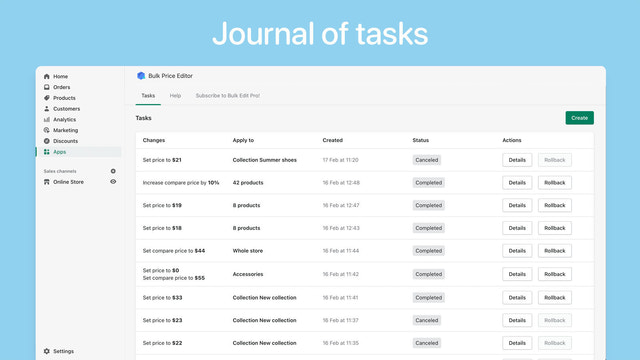
Task: Click Collection Summer shoes cell
Action: tap(265, 160)
